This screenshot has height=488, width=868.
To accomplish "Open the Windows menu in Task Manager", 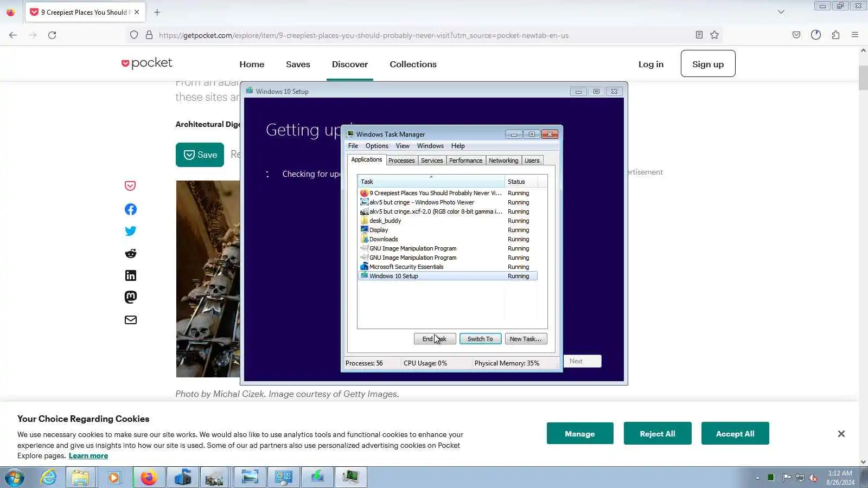I will (430, 146).
